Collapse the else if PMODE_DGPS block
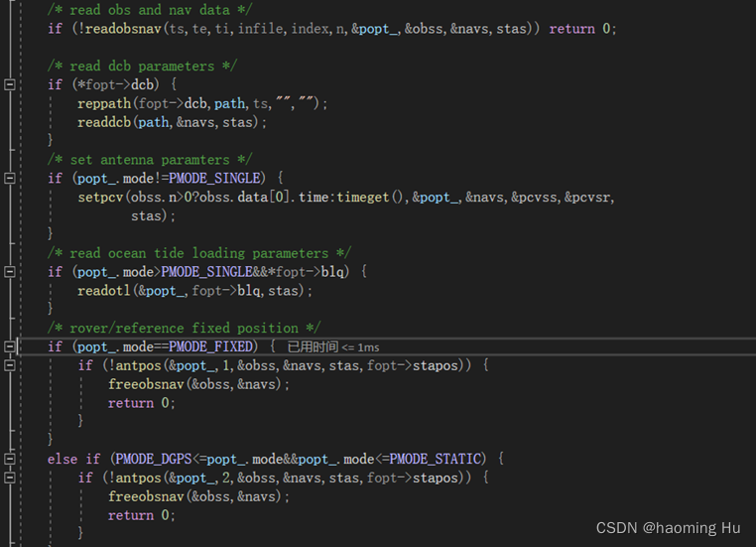 pyautogui.click(x=10, y=459)
